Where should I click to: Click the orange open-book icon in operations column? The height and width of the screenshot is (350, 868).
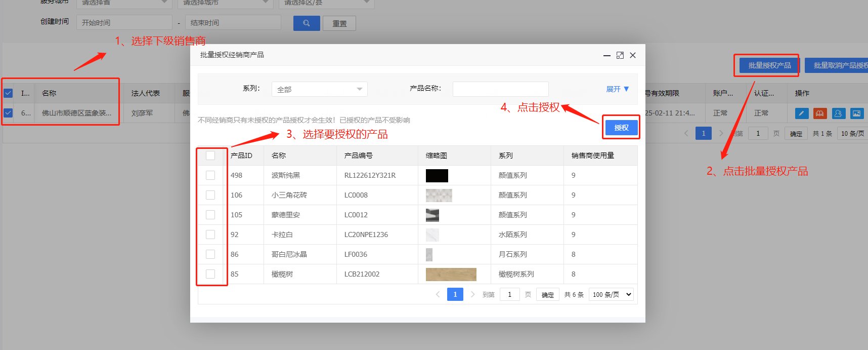[x=820, y=113]
